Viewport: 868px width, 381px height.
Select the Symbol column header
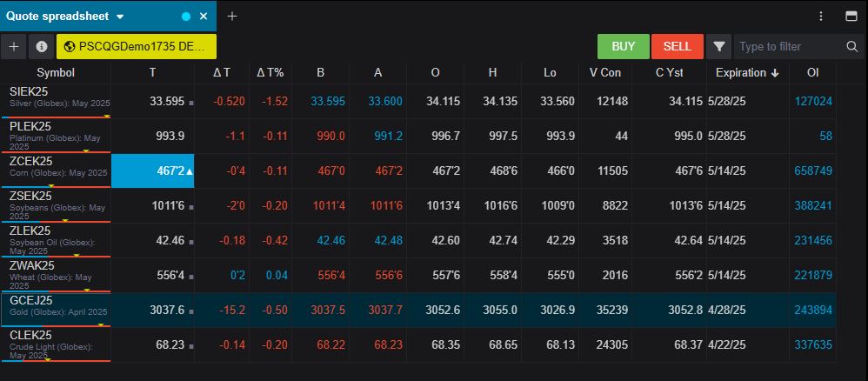(56, 73)
